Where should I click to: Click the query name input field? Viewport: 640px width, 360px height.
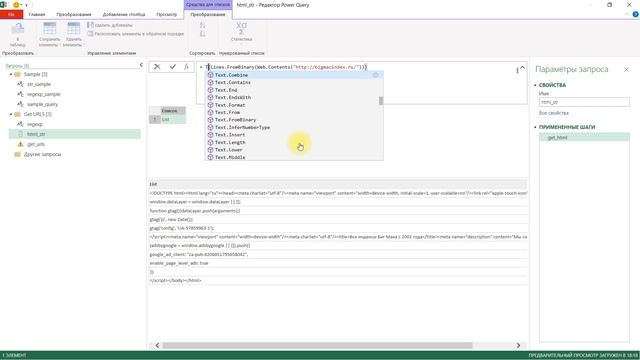[x=584, y=102]
